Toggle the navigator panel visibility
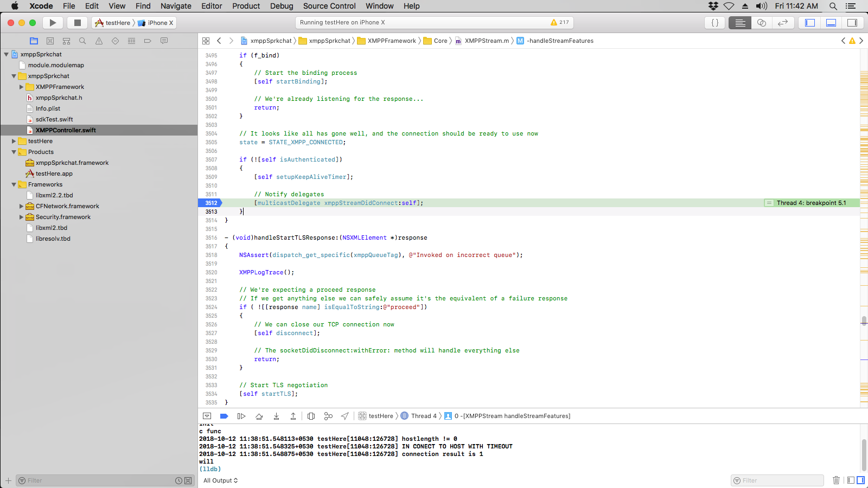 point(809,23)
